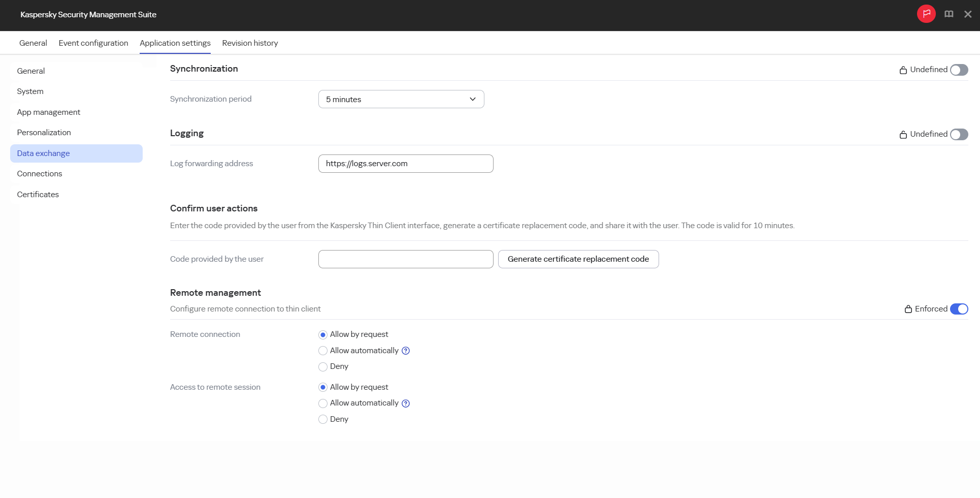Click the dropdown chevron on synchronization period
The width and height of the screenshot is (980, 498).
pos(472,99)
